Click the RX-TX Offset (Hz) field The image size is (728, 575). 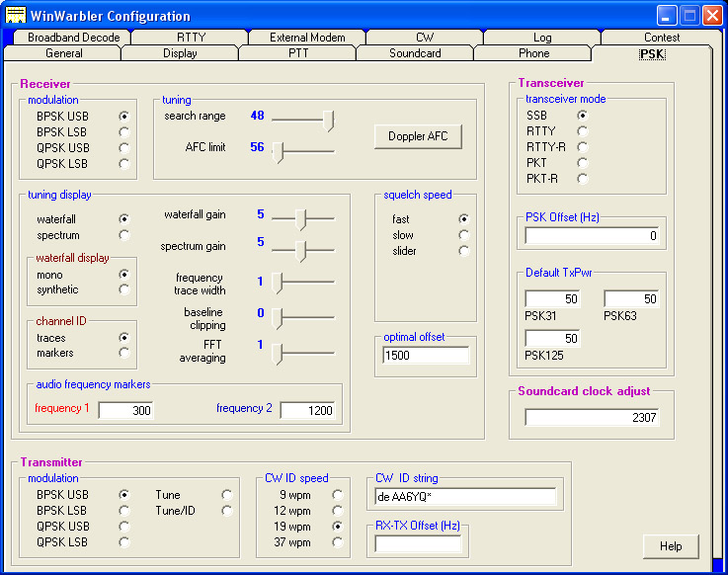pyautogui.click(x=418, y=544)
